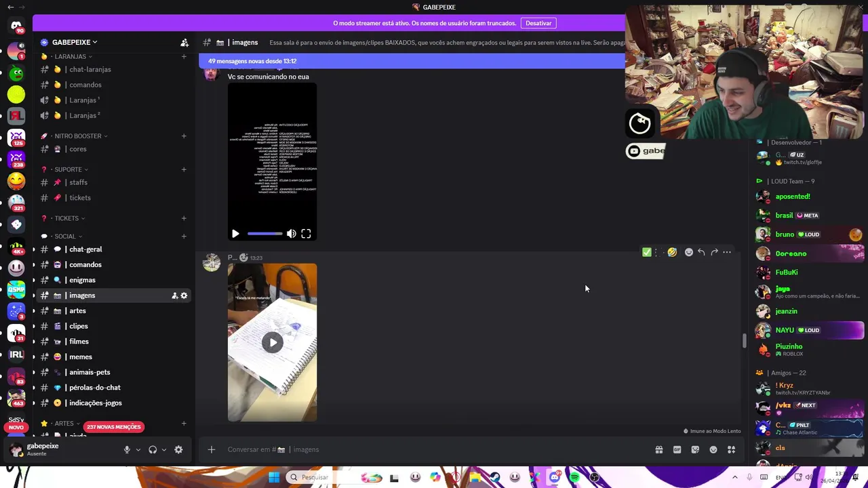868x488 pixels.
Task: Open the emoji picker in chat bar
Action: point(713,449)
